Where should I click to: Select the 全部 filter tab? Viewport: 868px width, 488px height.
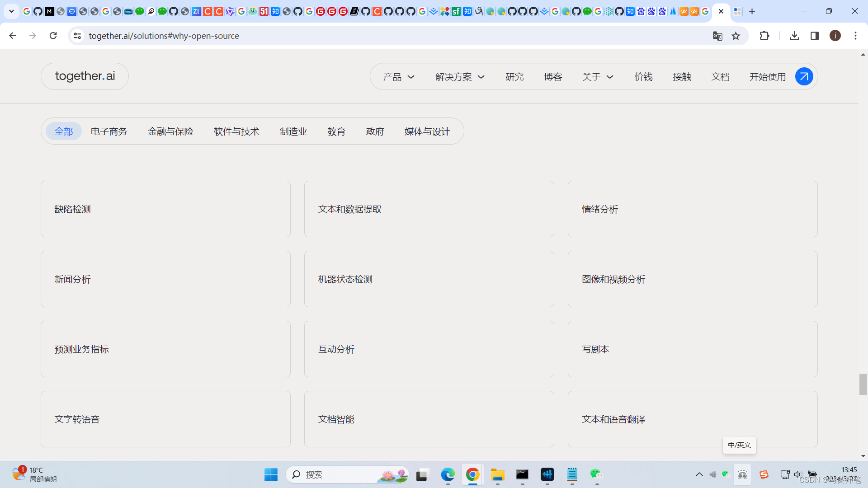(x=64, y=131)
